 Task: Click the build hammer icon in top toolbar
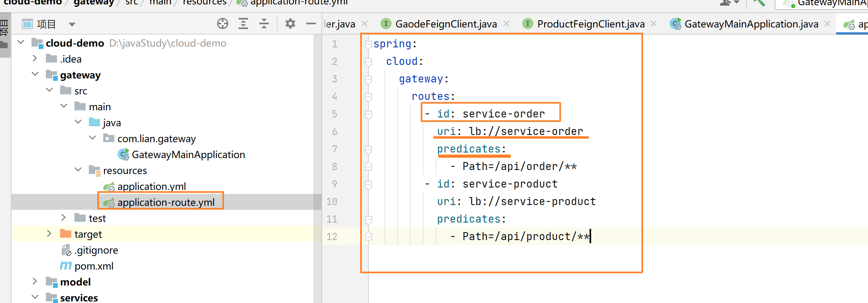coord(759,2)
